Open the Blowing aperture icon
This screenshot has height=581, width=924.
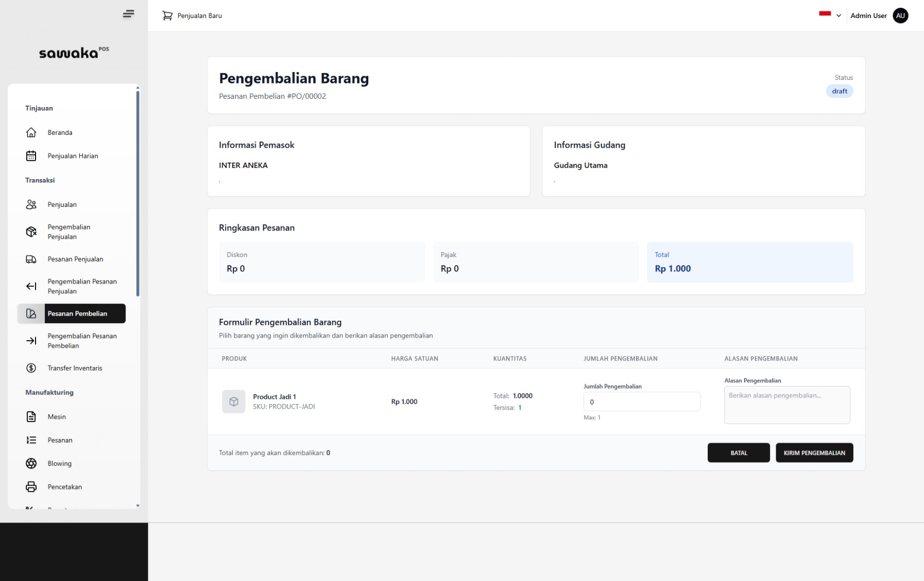pos(31,463)
